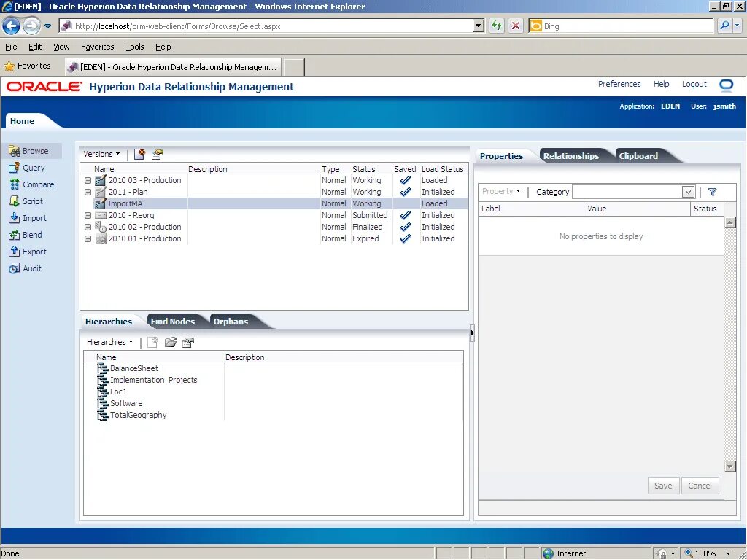Click the Help link in Oracle header
Image resolution: width=747 pixels, height=560 pixels.
tap(661, 84)
